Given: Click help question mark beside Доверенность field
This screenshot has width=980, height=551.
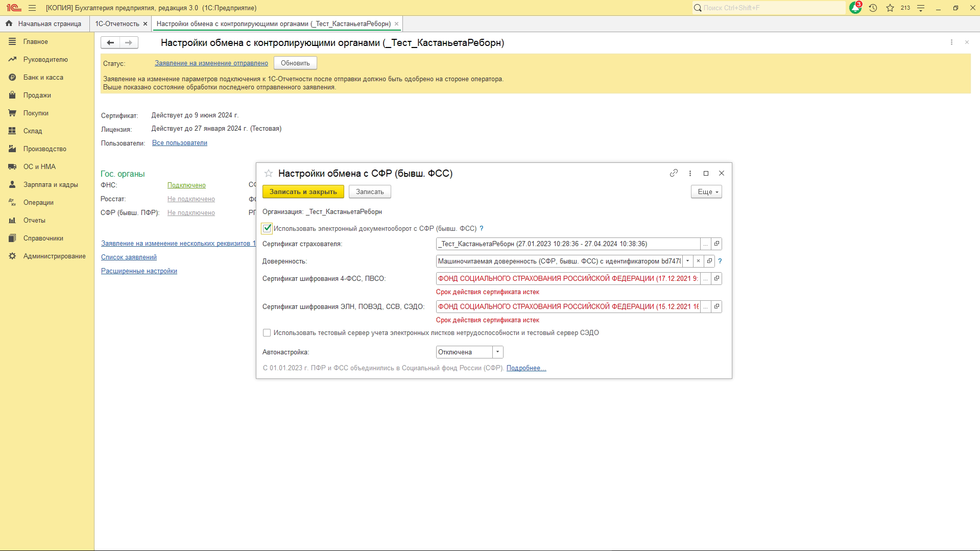Looking at the screenshot, I should click(720, 261).
